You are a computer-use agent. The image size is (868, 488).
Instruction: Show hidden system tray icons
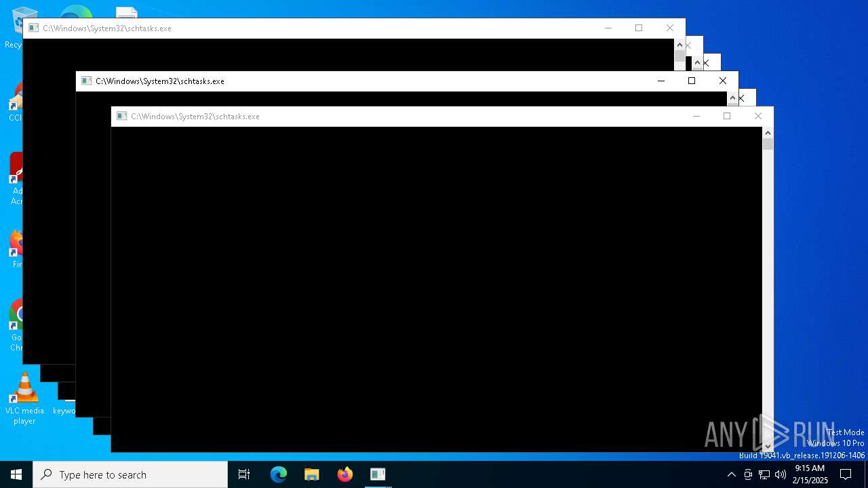point(731,474)
